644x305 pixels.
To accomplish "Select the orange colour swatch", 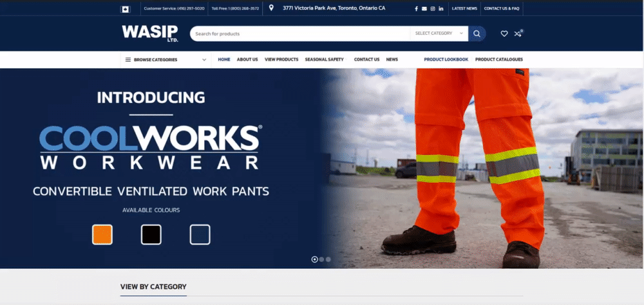I will (x=102, y=235).
